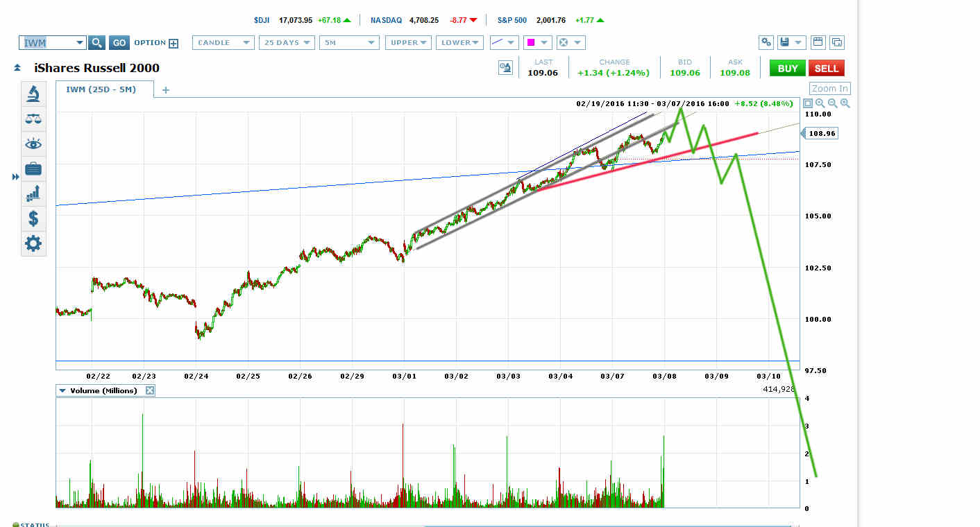The width and height of the screenshot is (980, 527).
Task: Add a new chart tab with plus
Action: pos(166,89)
